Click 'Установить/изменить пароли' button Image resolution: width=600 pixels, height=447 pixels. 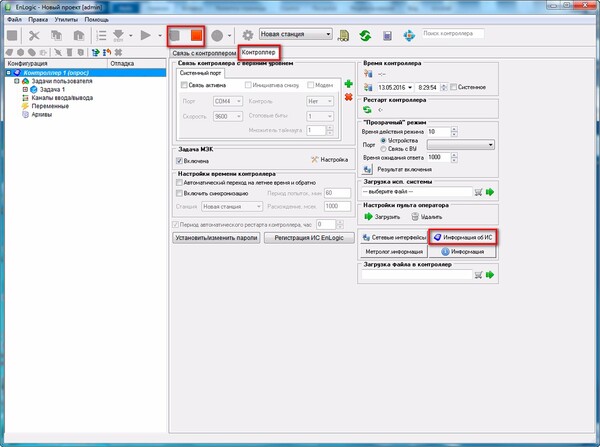click(x=216, y=238)
